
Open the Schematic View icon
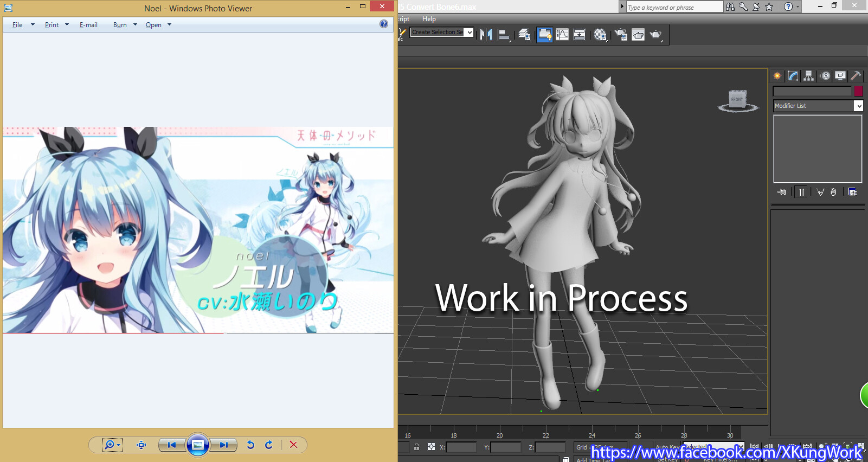click(580, 35)
